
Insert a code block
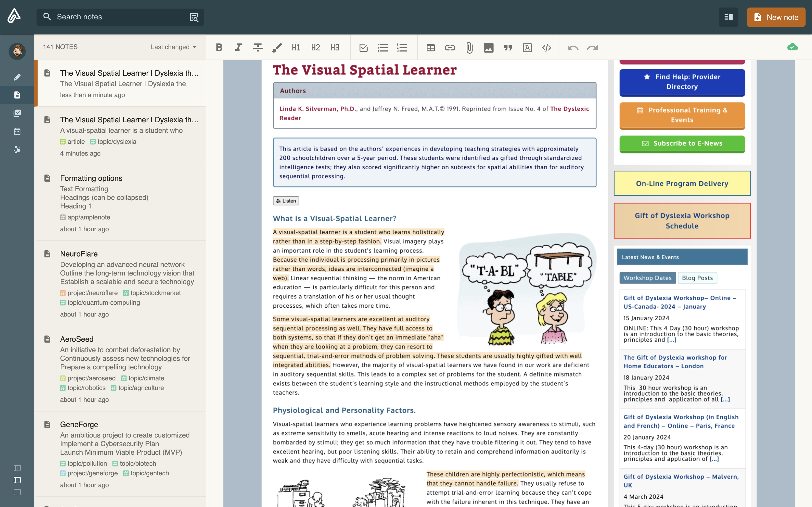tap(546, 47)
